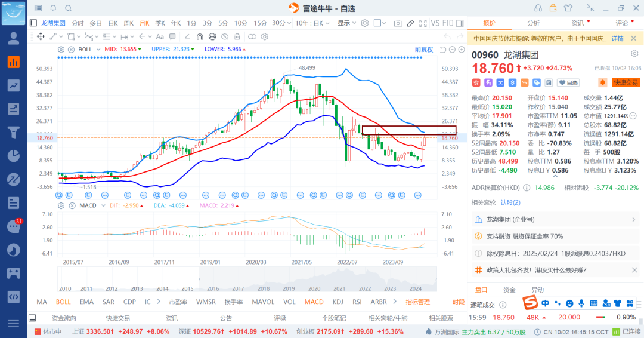
Task: Click the Hong Kong market flag badge
Action: tap(476, 82)
